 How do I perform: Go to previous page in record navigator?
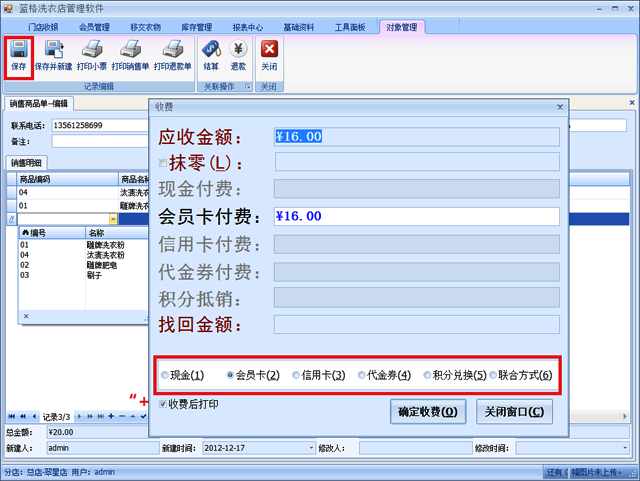coord(23,416)
